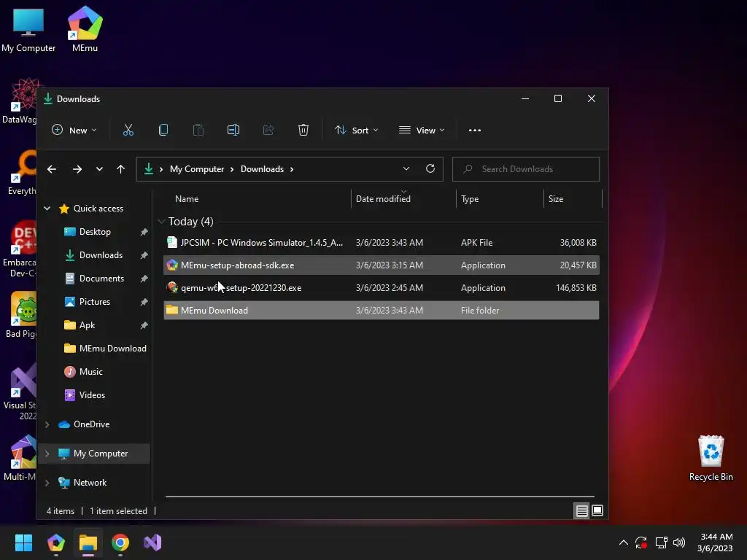Go forward with the right arrow

coord(77,169)
